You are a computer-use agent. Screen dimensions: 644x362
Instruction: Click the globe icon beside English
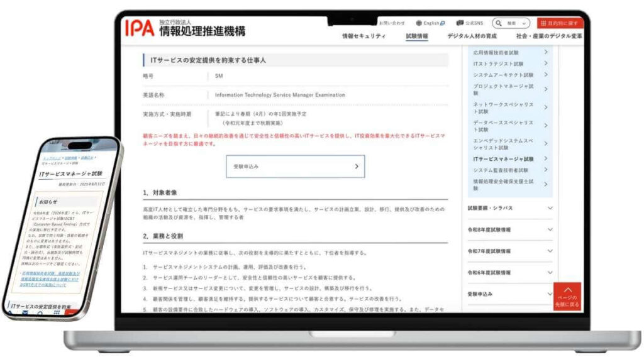(419, 23)
